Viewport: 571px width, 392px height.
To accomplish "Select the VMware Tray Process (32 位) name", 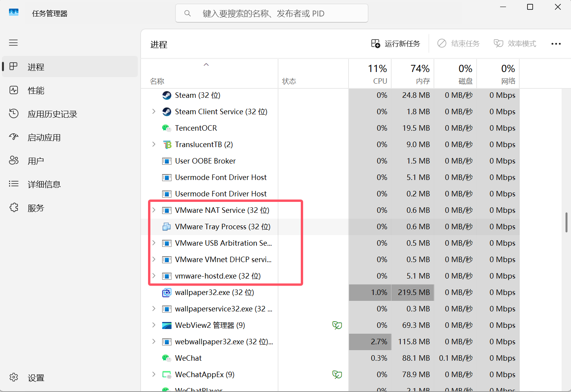I will (x=222, y=227).
